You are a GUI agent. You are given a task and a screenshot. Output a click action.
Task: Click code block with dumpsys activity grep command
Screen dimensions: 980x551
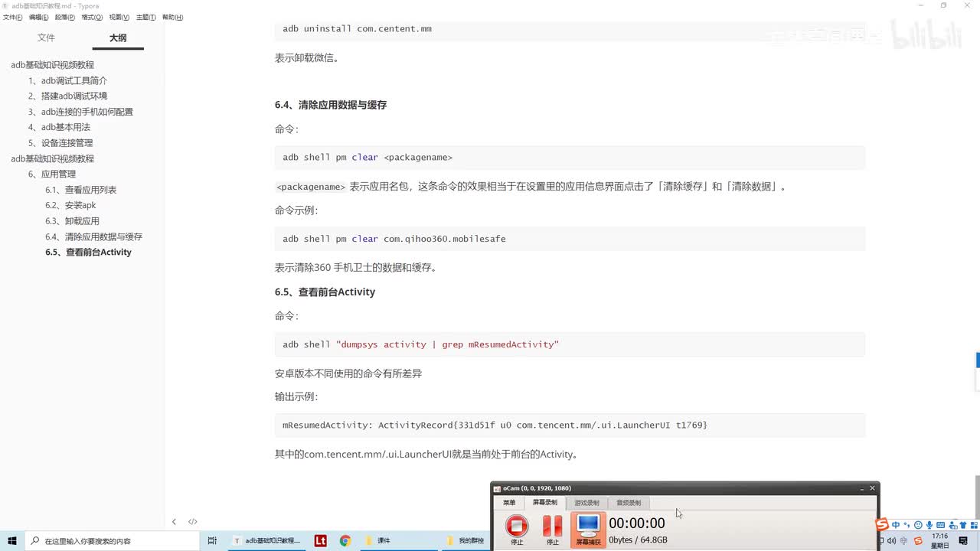570,344
